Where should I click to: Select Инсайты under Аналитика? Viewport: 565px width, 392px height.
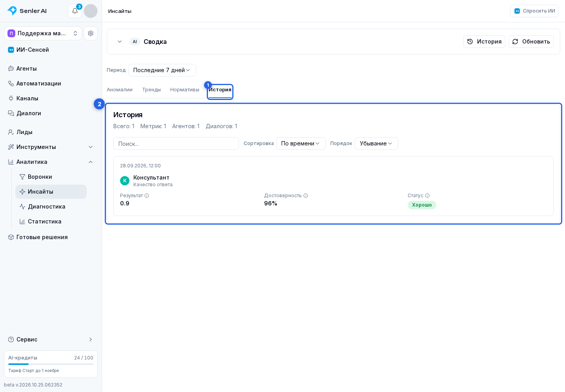coord(51,192)
